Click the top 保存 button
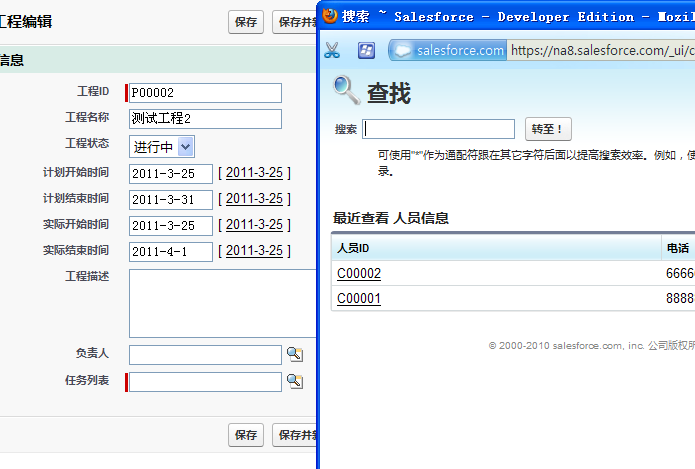Screen dimensions: 695x469 click(x=246, y=22)
